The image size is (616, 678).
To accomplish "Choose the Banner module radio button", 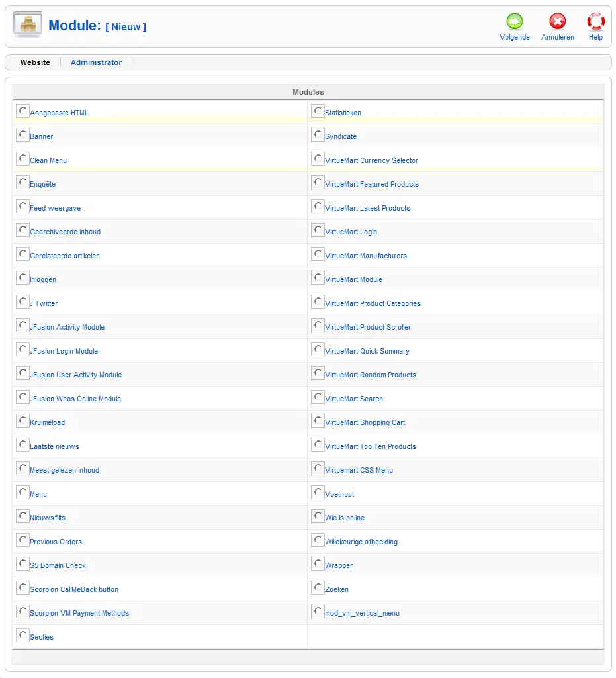I will pos(23,135).
